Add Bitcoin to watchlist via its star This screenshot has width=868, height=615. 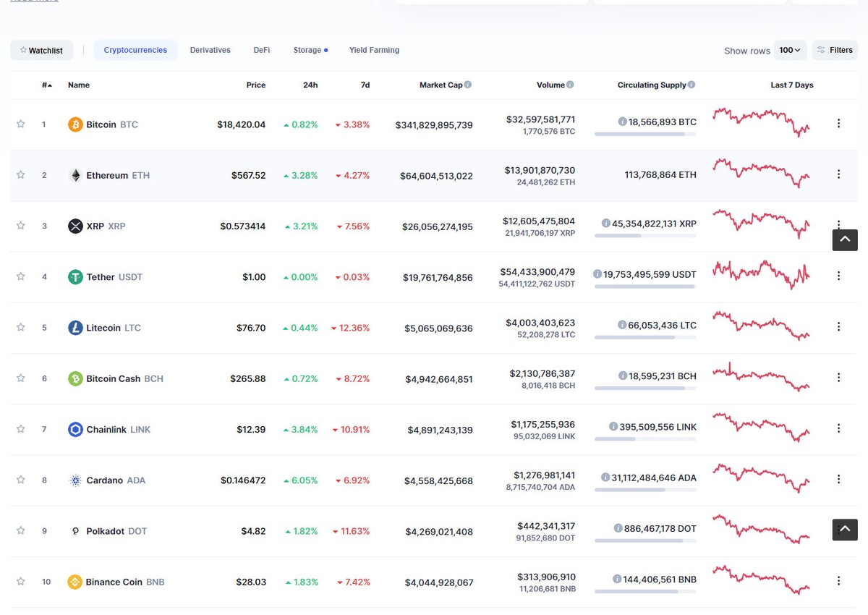point(20,124)
